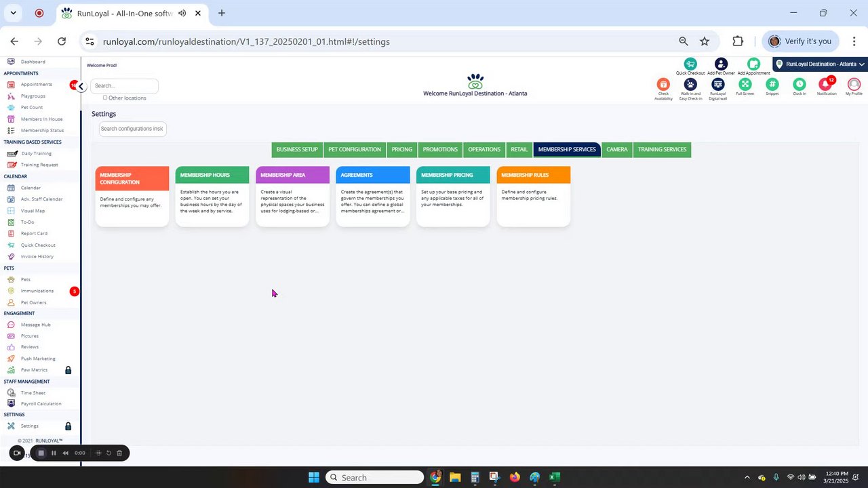Screen dimensions: 868x488
Task: Select the Retail tab
Action: pos(519,150)
